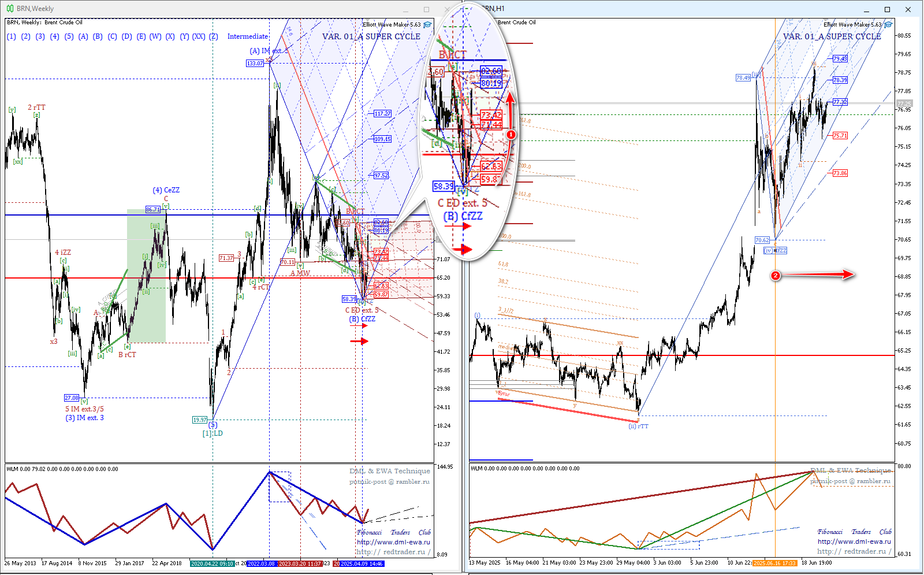Image resolution: width=924 pixels, height=575 pixels.
Task: Click the current price tag 77.25 on H1 axis
Action: point(904,104)
